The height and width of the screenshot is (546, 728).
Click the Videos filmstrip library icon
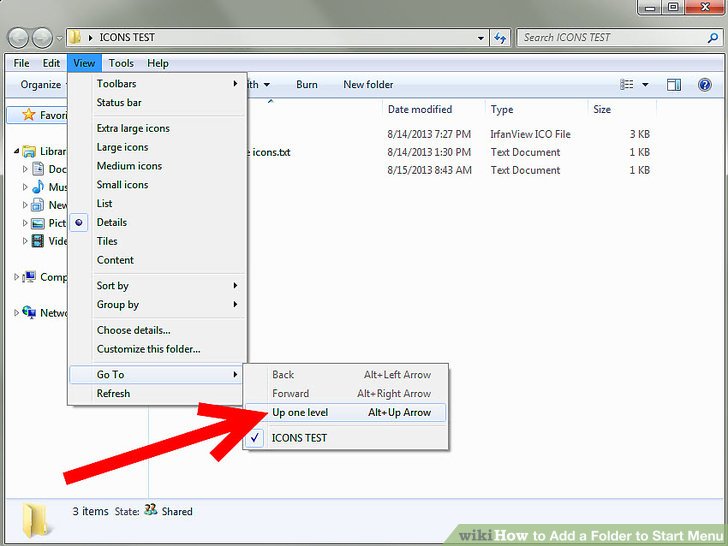click(x=38, y=241)
